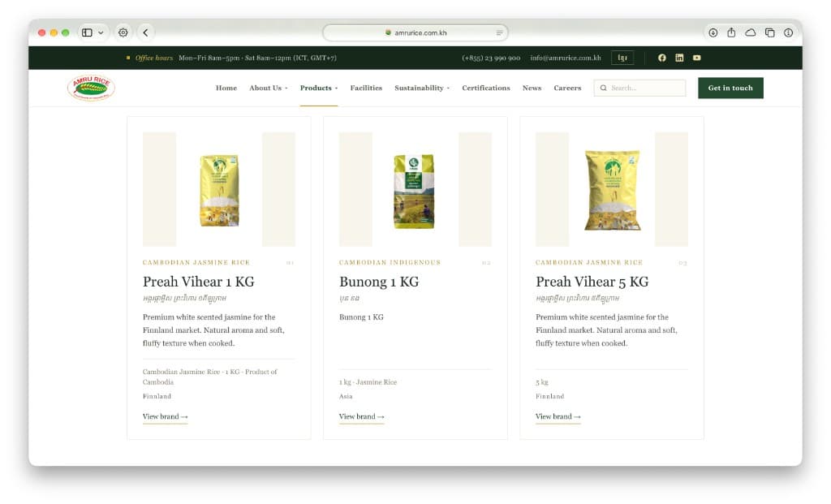Click the (+855) 23 990 900 phone number
Screen dimensions: 831x504
pos(491,58)
